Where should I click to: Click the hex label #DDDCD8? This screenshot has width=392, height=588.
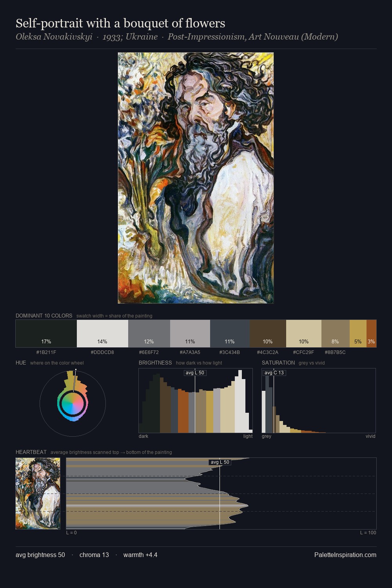click(x=102, y=352)
